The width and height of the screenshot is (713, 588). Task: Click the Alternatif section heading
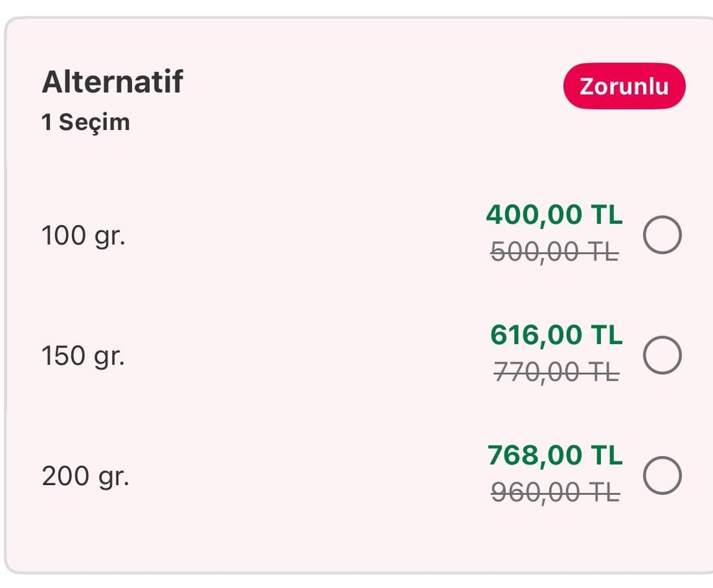112,82
